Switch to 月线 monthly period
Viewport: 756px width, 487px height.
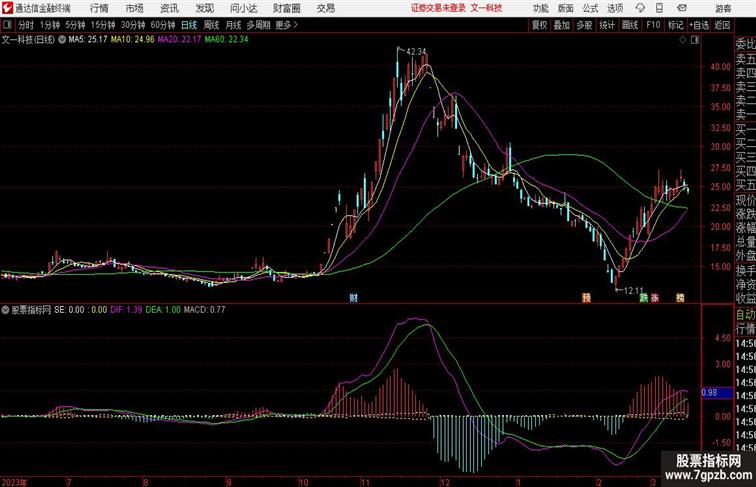pyautogui.click(x=233, y=25)
